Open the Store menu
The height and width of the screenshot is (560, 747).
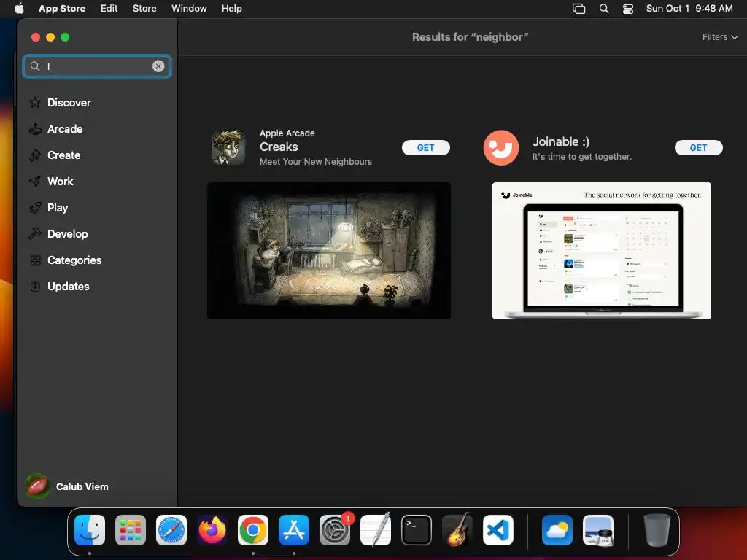point(144,9)
